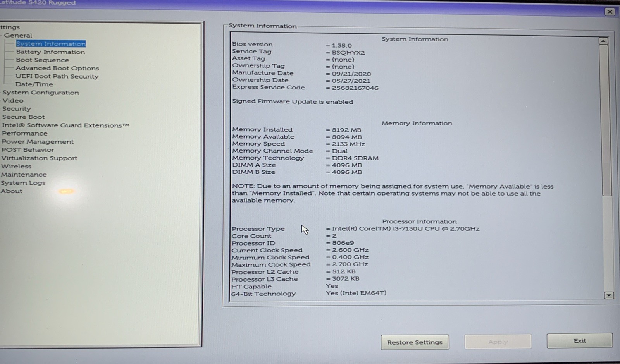620x364 pixels.
Task: Expand the Security category
Action: 16,109
